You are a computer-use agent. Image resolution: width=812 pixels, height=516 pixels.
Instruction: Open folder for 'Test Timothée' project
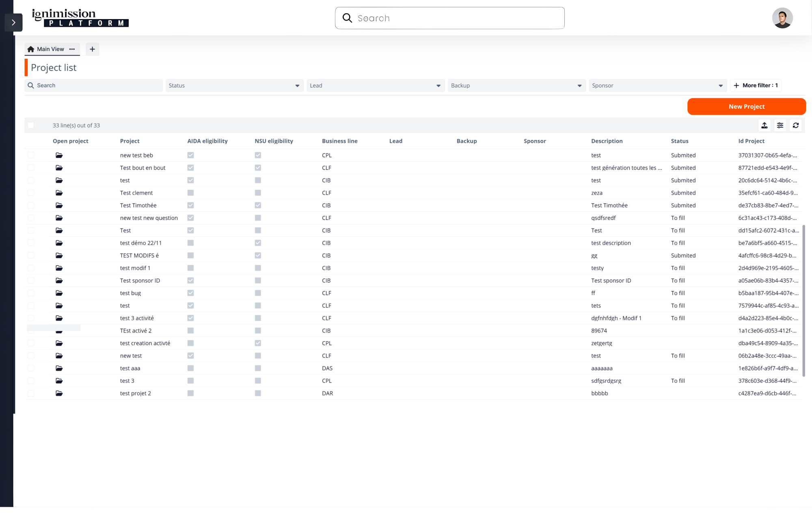[x=59, y=205]
